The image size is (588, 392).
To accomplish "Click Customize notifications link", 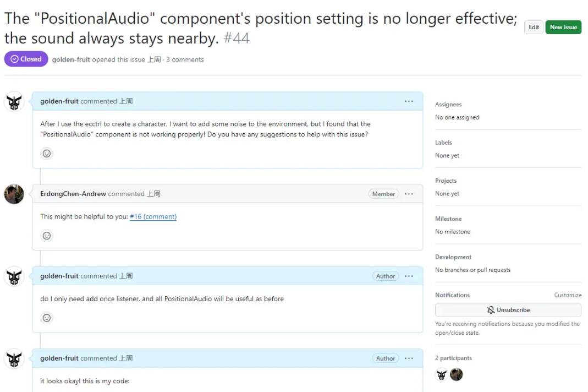I will click(x=568, y=296).
